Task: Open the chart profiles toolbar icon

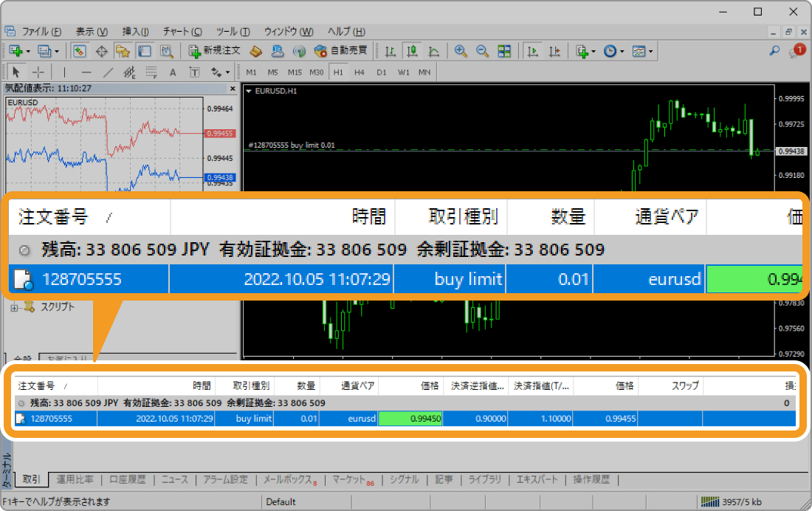Action: [x=48, y=51]
